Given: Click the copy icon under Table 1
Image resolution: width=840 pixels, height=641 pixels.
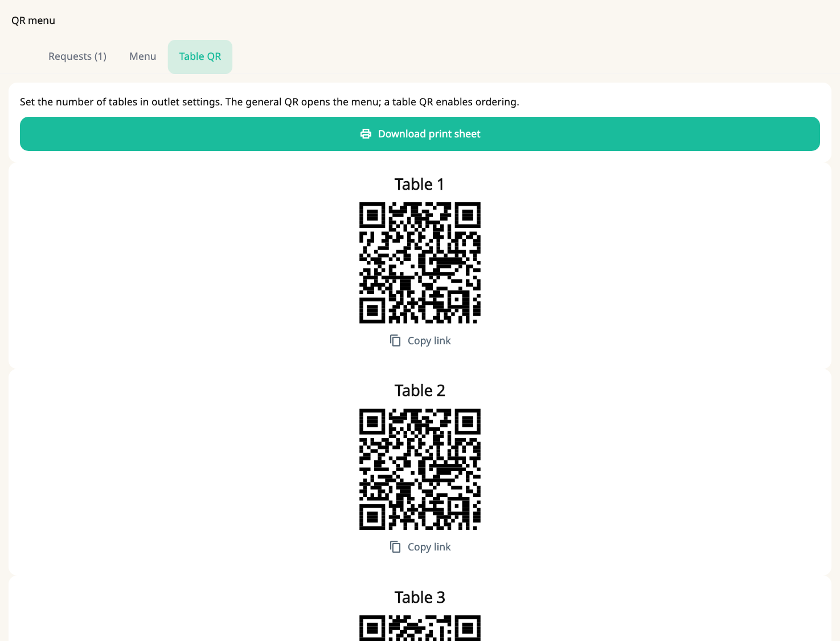Looking at the screenshot, I should [x=395, y=341].
